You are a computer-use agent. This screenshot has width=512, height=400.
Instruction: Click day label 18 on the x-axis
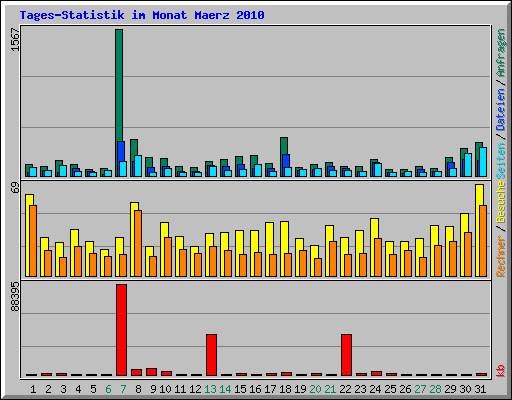tap(285, 389)
